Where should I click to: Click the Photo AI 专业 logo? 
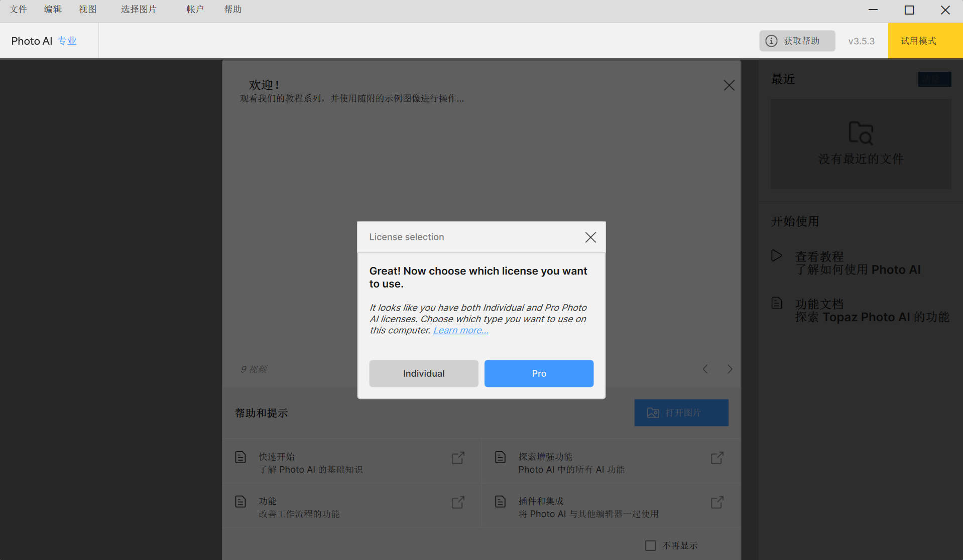tap(44, 41)
